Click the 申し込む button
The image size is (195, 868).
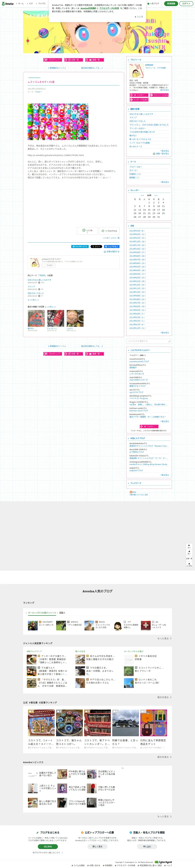(147, 846)
